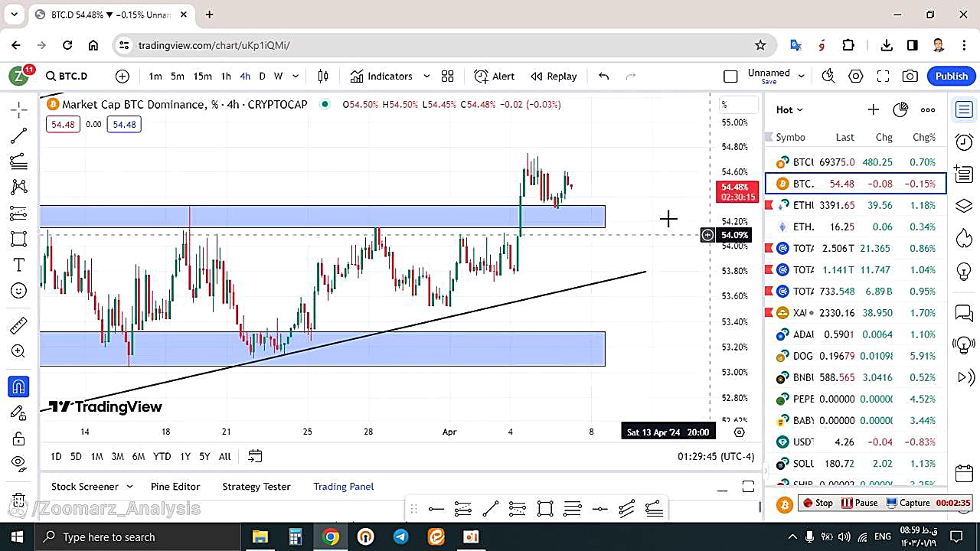This screenshot has width=980, height=551.
Task: Select the crosshair cursor tool
Action: tap(19, 110)
